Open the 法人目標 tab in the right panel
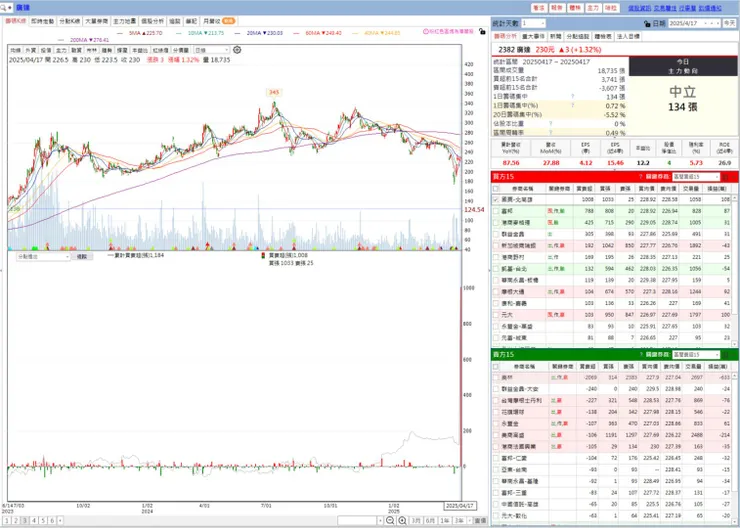The image size is (740, 528). pyautogui.click(x=628, y=36)
